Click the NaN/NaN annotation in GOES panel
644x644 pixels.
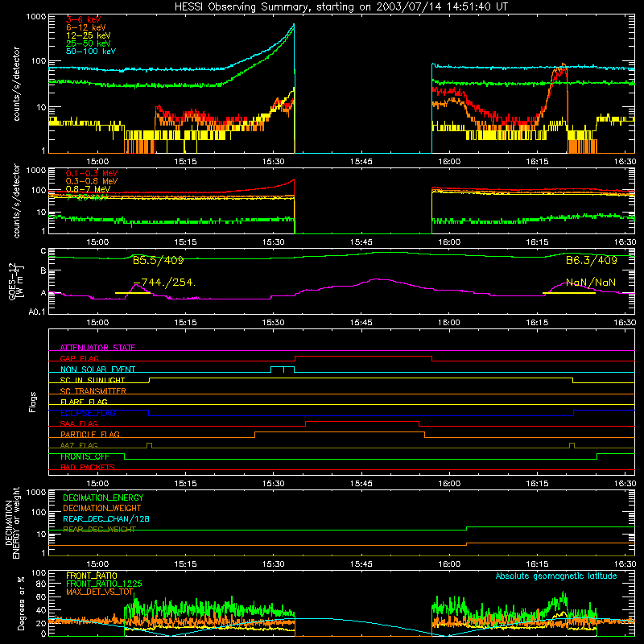coord(591,283)
